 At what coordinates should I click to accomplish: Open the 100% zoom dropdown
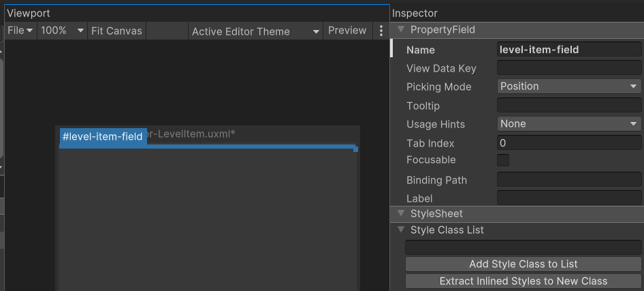click(63, 31)
